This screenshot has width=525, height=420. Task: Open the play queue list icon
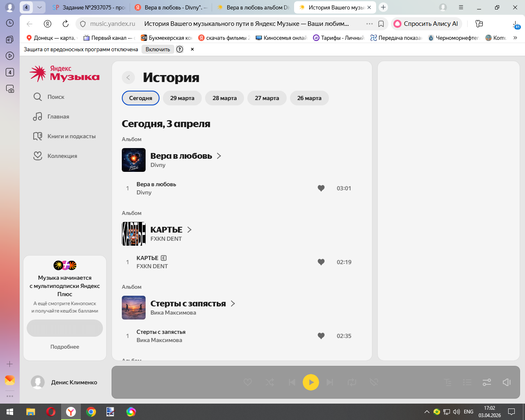467,382
